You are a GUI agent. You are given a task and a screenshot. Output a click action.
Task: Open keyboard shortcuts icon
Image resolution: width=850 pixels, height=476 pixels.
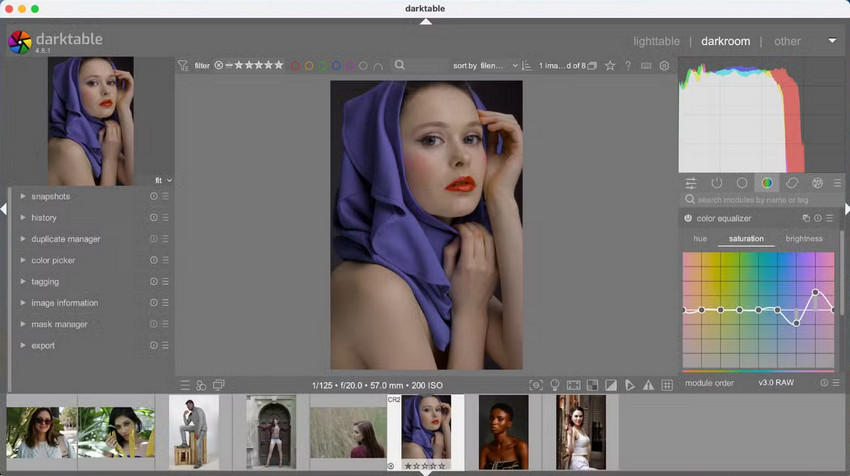click(646, 66)
